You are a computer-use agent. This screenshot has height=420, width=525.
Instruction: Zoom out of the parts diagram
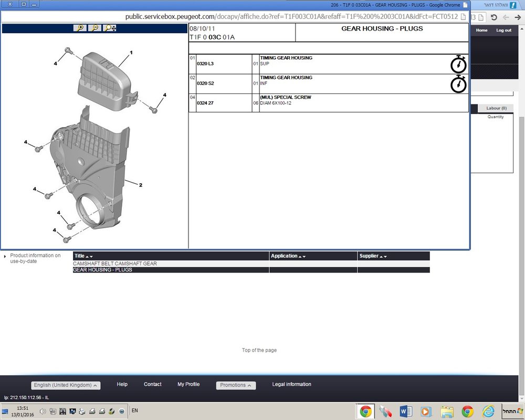(x=94, y=28)
